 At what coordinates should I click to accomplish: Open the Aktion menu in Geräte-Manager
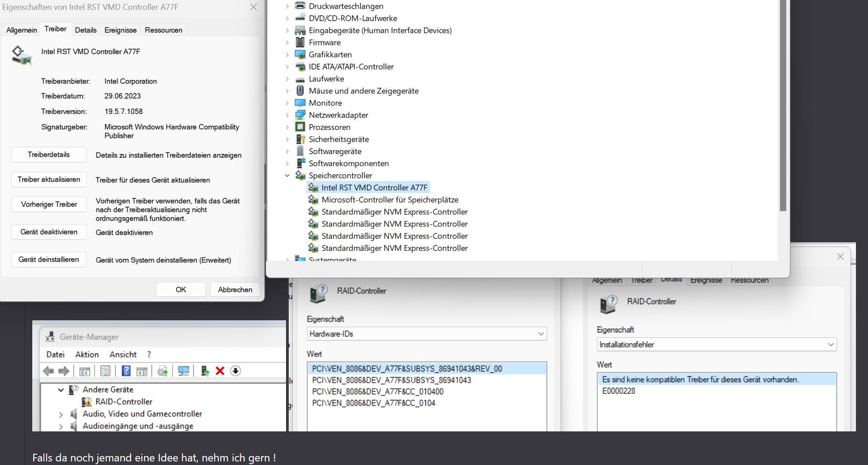pyautogui.click(x=87, y=354)
